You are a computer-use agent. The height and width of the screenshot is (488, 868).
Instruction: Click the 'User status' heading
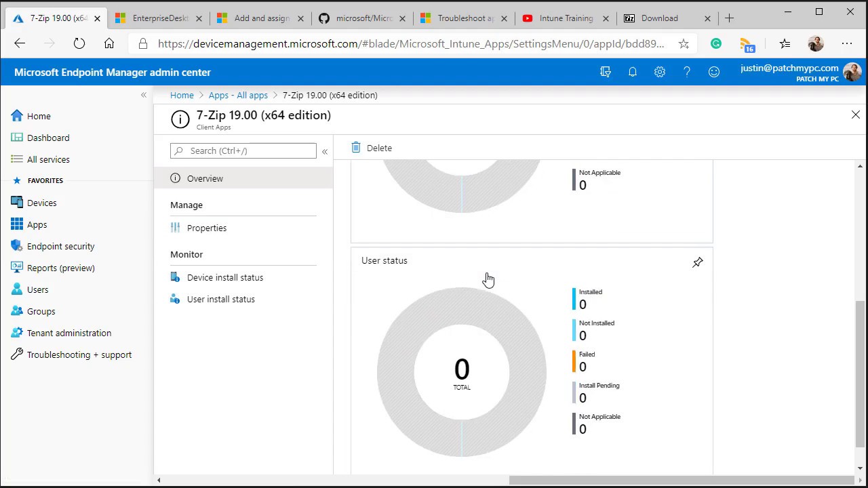(384, 260)
